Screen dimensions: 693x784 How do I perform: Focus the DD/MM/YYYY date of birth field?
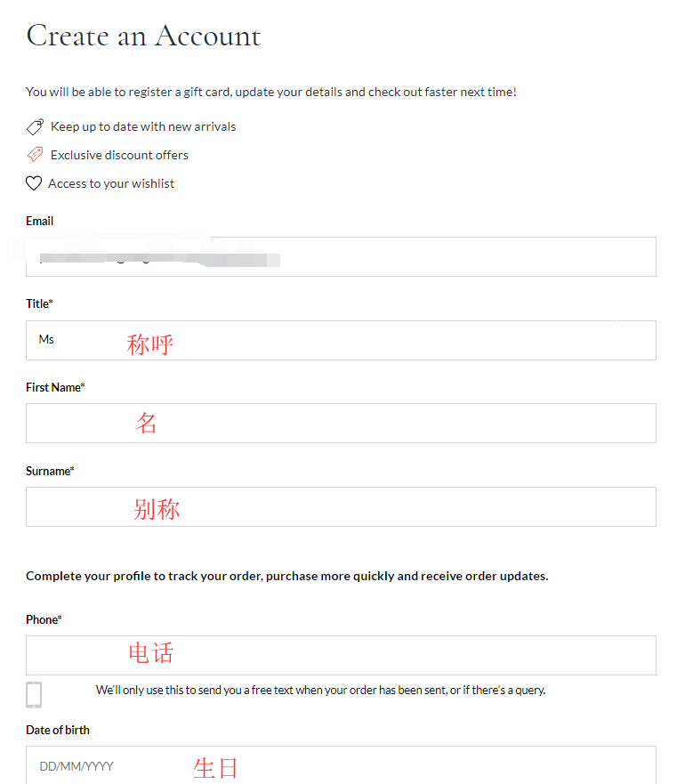(x=341, y=765)
